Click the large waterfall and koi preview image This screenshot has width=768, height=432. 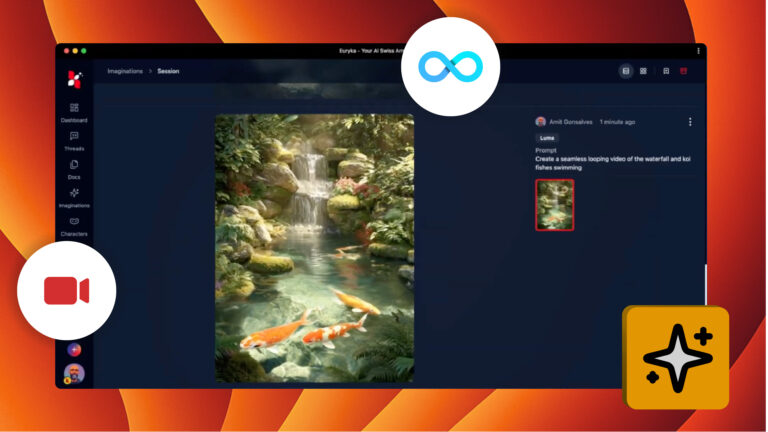point(314,248)
